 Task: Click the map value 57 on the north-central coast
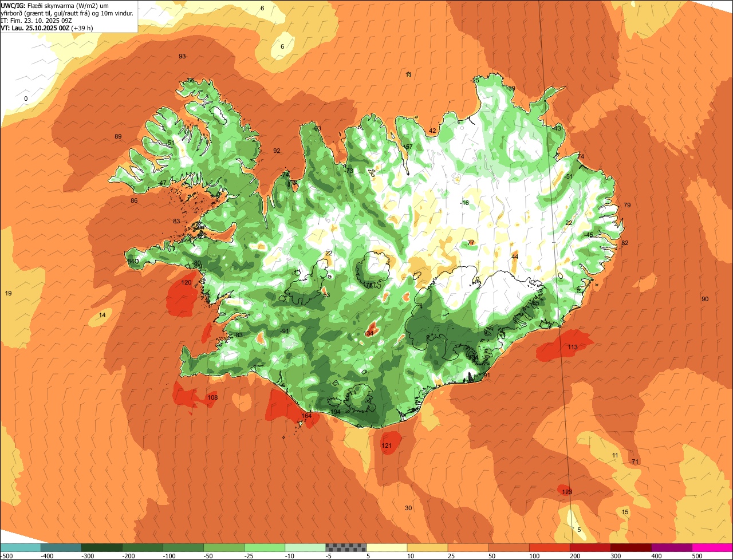tap(409, 147)
